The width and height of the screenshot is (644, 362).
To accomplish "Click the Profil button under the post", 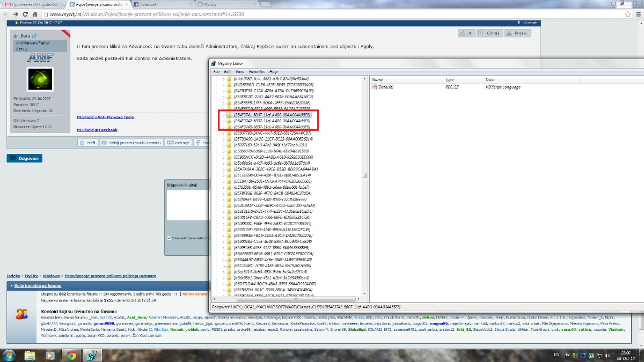I will click(87, 143).
